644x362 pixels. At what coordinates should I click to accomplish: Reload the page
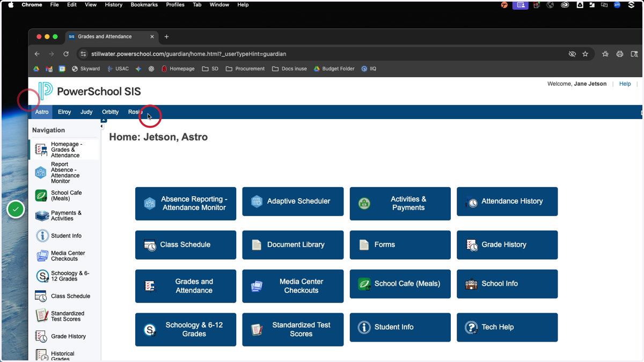66,54
